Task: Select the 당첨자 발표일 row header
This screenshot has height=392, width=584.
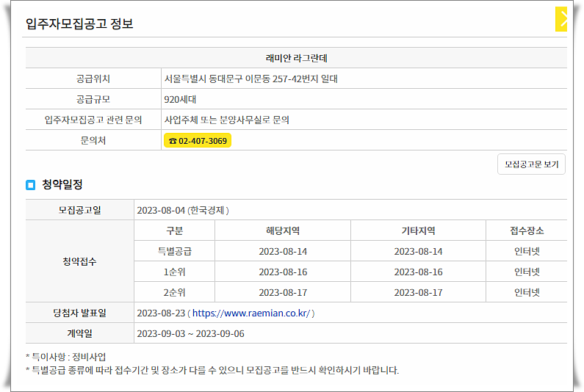Action: 80,313
